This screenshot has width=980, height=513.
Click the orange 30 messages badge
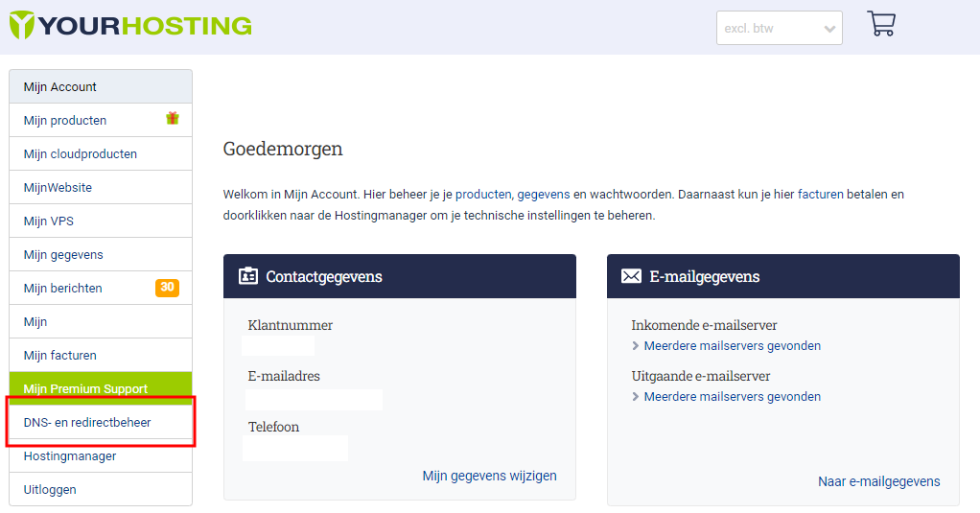click(167, 288)
